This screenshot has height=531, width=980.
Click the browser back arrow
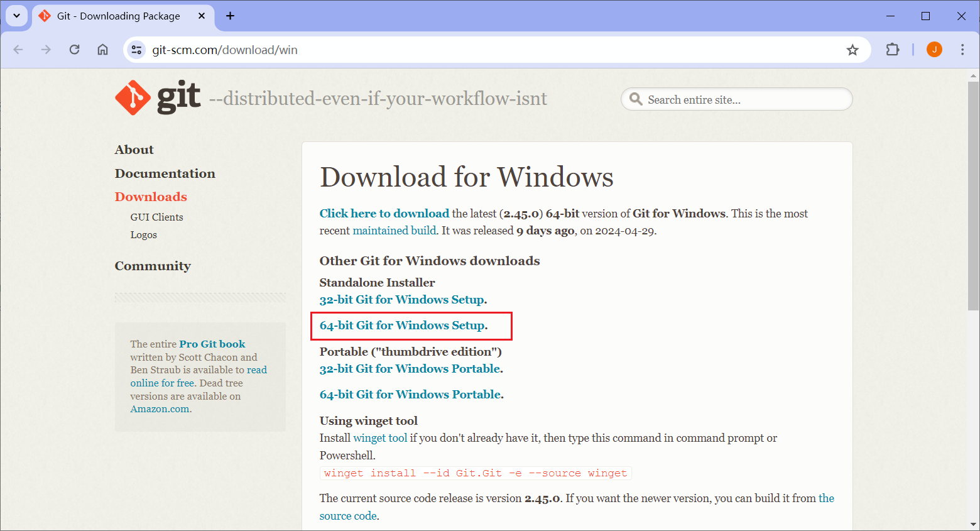pos(18,50)
